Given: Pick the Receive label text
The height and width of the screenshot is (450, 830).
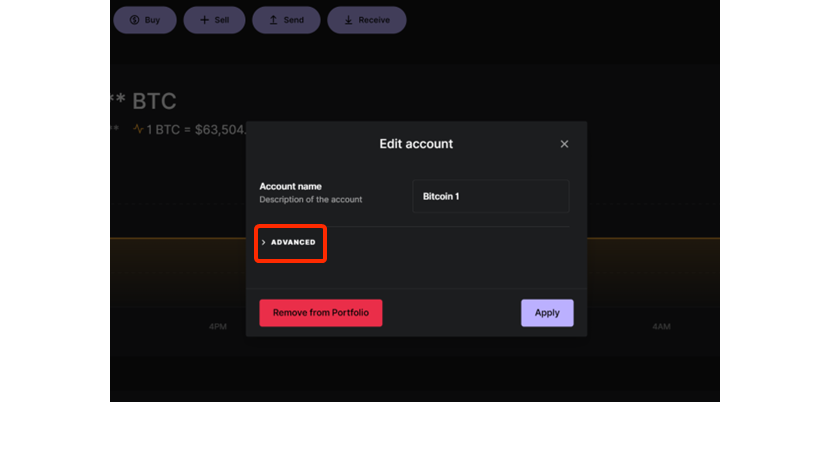Looking at the screenshot, I should point(374,20).
